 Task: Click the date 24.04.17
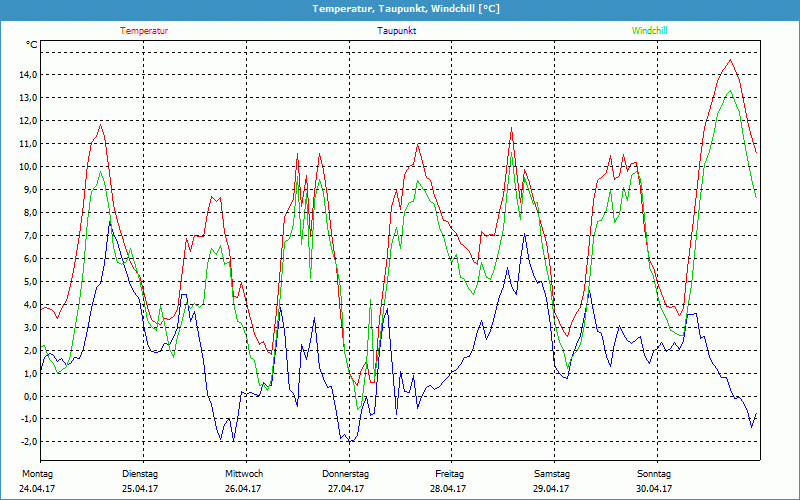[x=37, y=488]
